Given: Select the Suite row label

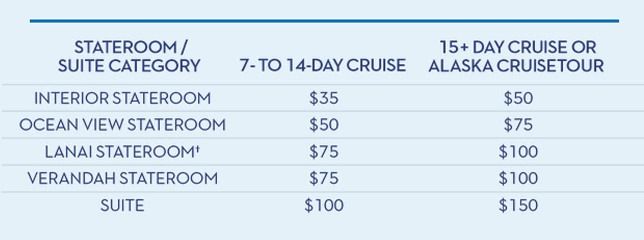Looking at the screenshot, I should tap(122, 206).
